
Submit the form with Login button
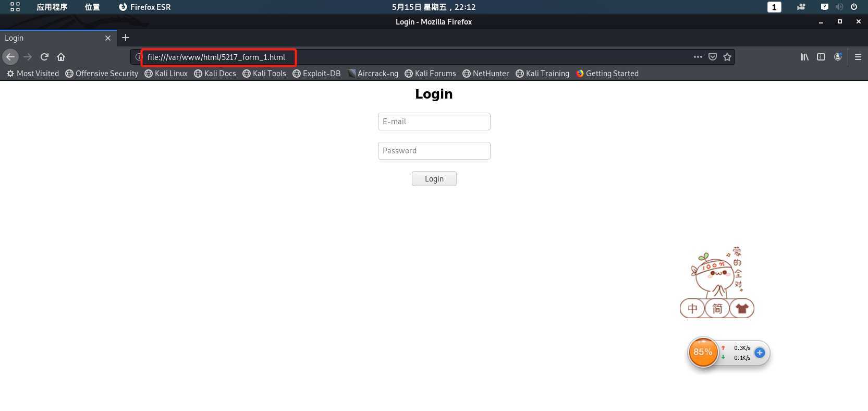pos(434,179)
